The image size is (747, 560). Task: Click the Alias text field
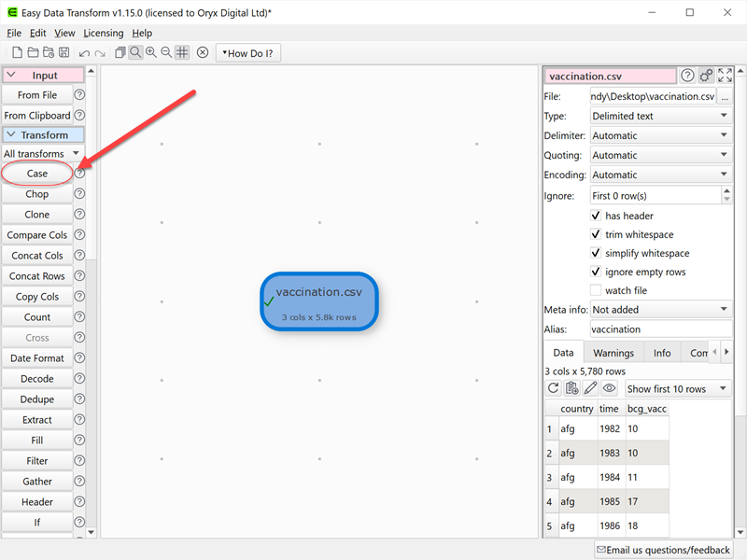tap(660, 329)
